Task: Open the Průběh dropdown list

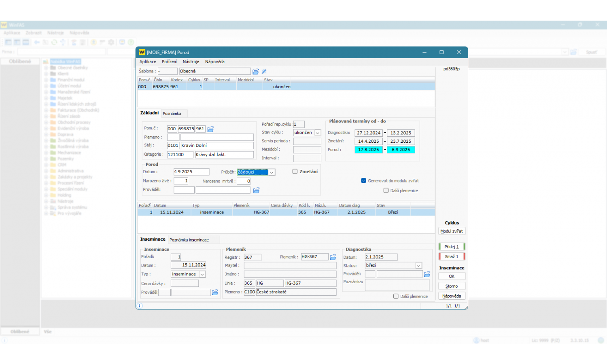Action: 272,172
